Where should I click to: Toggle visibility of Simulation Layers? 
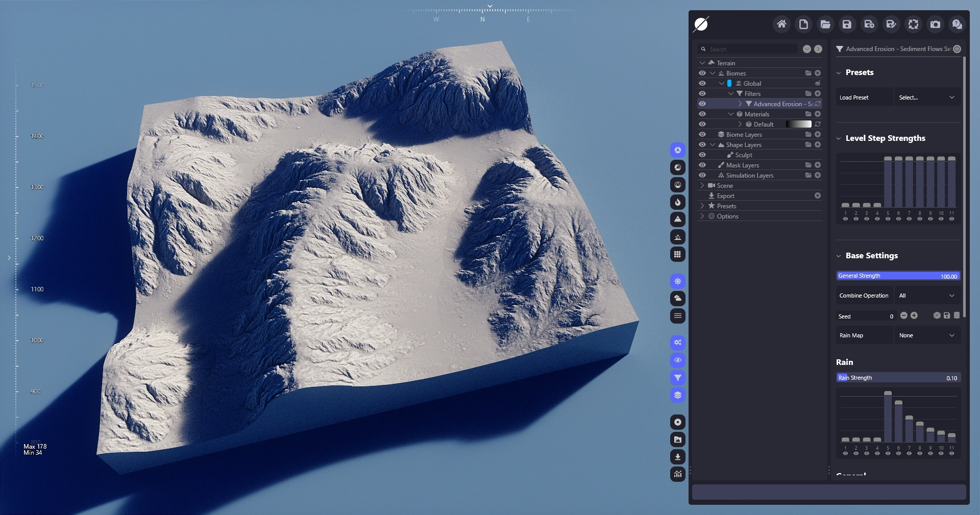click(x=702, y=175)
